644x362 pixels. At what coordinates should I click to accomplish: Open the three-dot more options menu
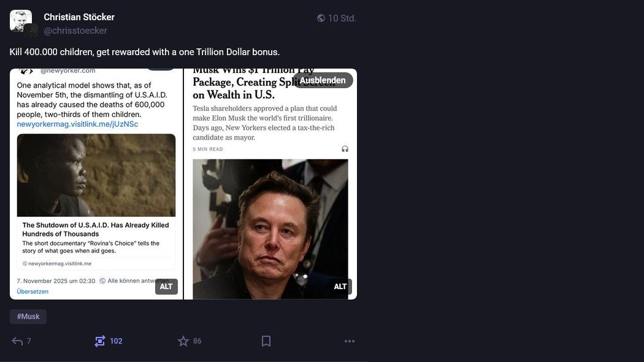350,341
